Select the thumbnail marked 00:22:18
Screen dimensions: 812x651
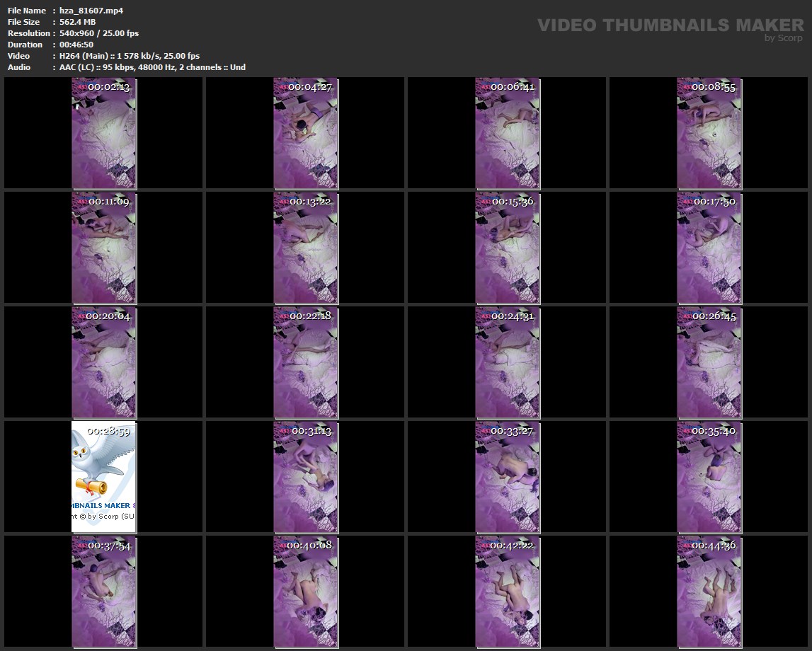coord(306,362)
